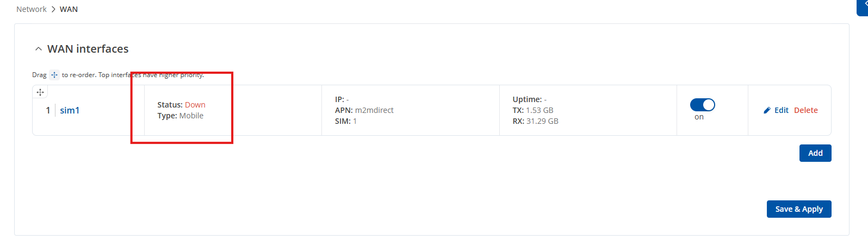The image size is (868, 240).
Task: Click the priority number 1 of sim1
Action: [48, 110]
